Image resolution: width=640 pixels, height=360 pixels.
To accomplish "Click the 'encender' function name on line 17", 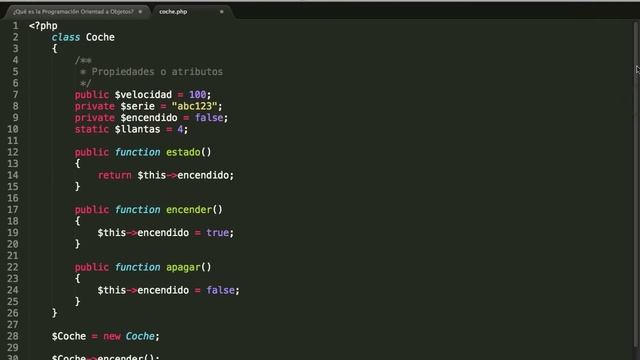I will [189, 210].
